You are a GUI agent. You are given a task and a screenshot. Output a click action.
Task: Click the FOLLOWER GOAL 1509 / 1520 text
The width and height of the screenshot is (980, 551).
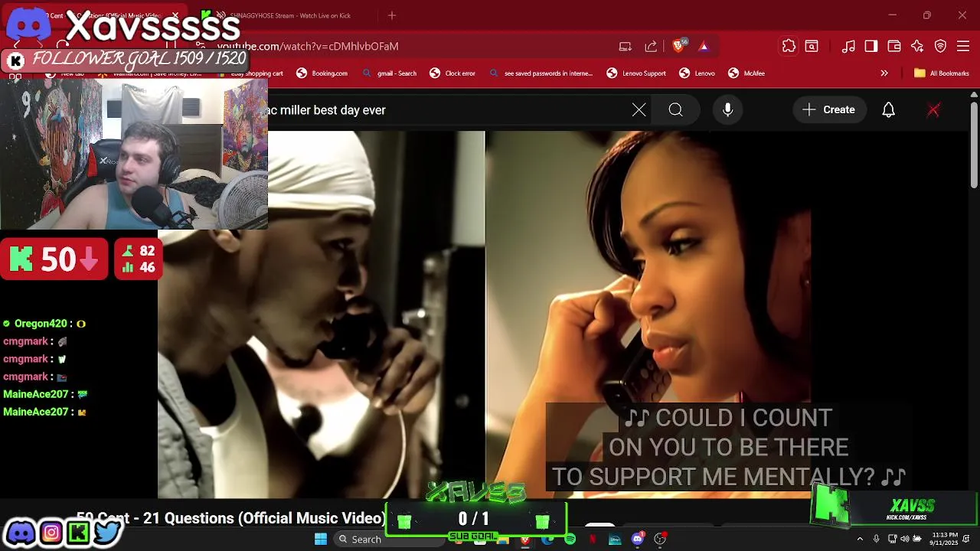point(139,59)
